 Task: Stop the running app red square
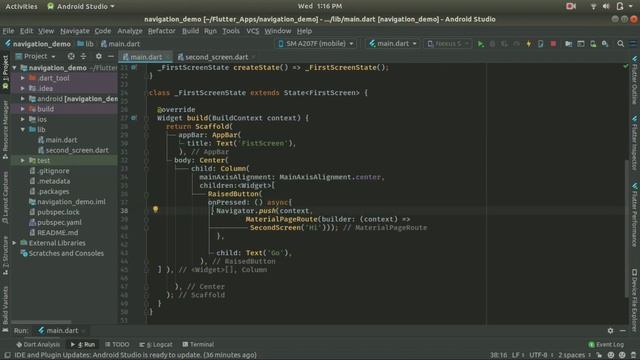point(553,44)
